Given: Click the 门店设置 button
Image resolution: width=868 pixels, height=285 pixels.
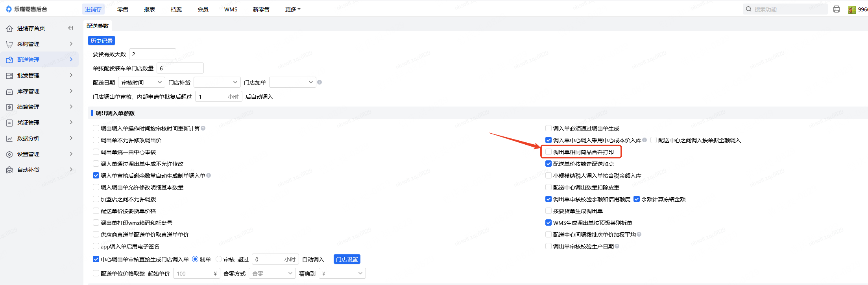Looking at the screenshot, I should click(x=347, y=259).
